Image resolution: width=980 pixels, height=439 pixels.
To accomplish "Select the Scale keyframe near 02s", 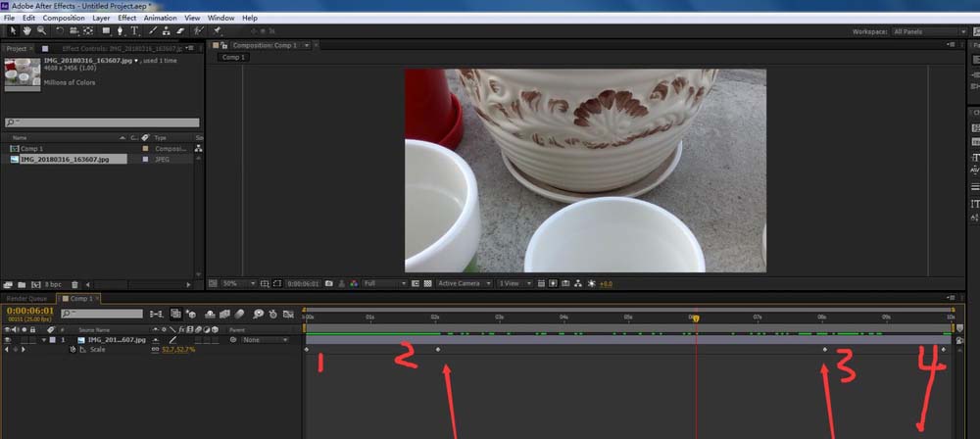I will (x=438, y=350).
